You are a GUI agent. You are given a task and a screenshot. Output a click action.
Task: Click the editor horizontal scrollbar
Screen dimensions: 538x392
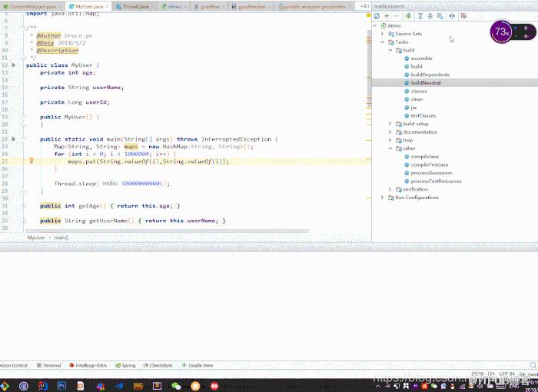tap(168, 231)
